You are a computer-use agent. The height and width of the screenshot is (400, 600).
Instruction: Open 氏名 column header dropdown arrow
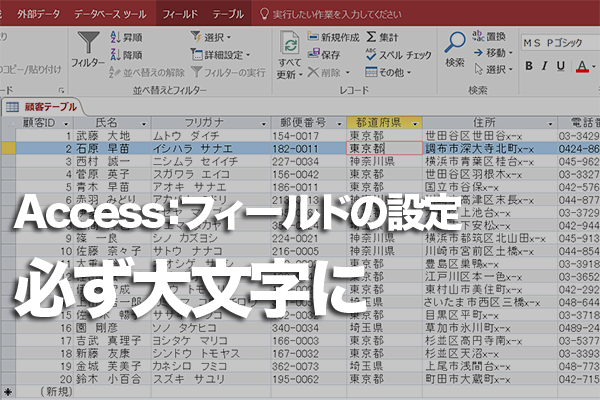(x=144, y=124)
